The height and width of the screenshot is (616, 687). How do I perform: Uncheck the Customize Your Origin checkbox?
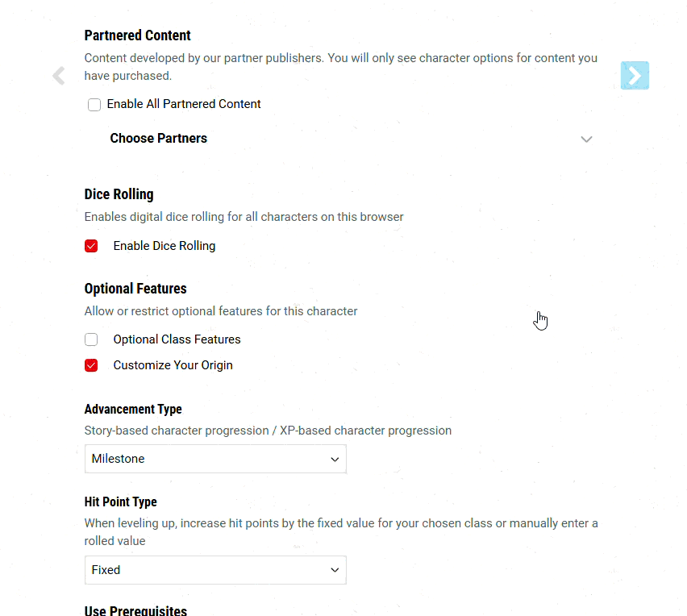pyautogui.click(x=91, y=365)
